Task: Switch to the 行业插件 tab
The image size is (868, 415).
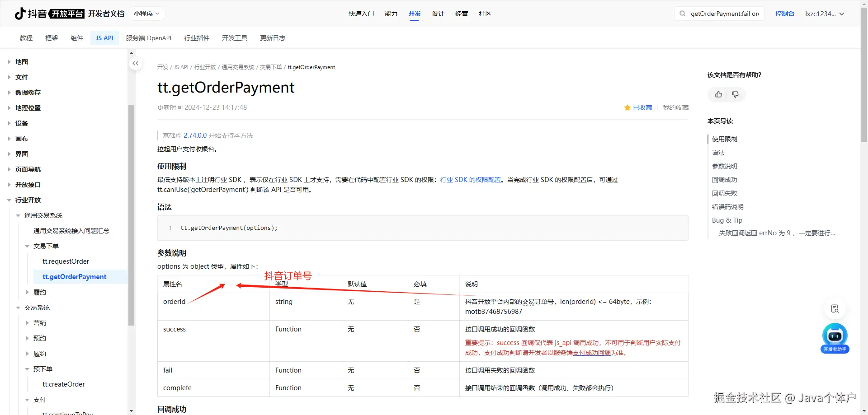Action: point(197,38)
